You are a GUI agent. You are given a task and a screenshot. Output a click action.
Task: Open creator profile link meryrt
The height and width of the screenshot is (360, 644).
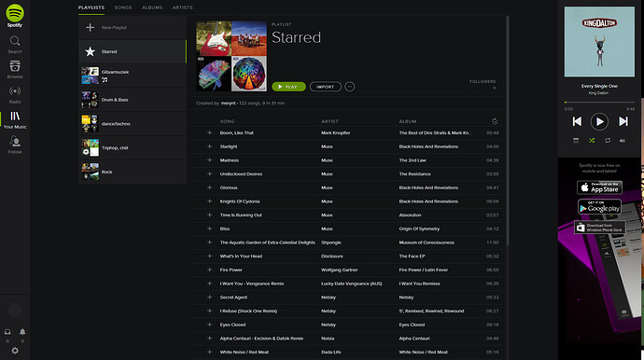point(229,103)
